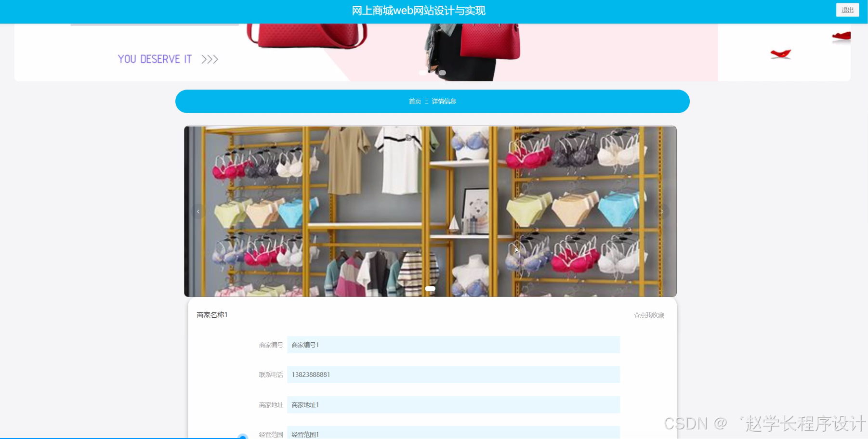Select the second slide indicator dot on the banner
The image size is (868, 439).
(442, 73)
